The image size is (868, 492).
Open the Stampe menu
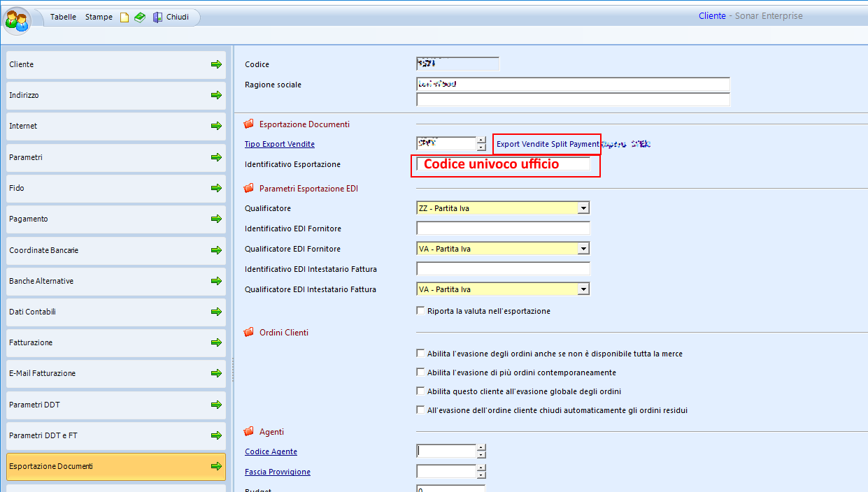(99, 17)
